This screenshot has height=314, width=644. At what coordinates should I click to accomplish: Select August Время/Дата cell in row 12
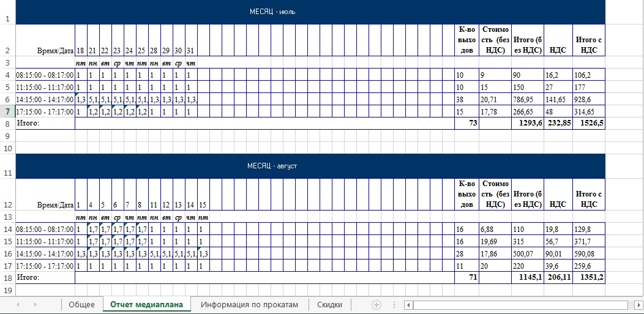(x=45, y=195)
